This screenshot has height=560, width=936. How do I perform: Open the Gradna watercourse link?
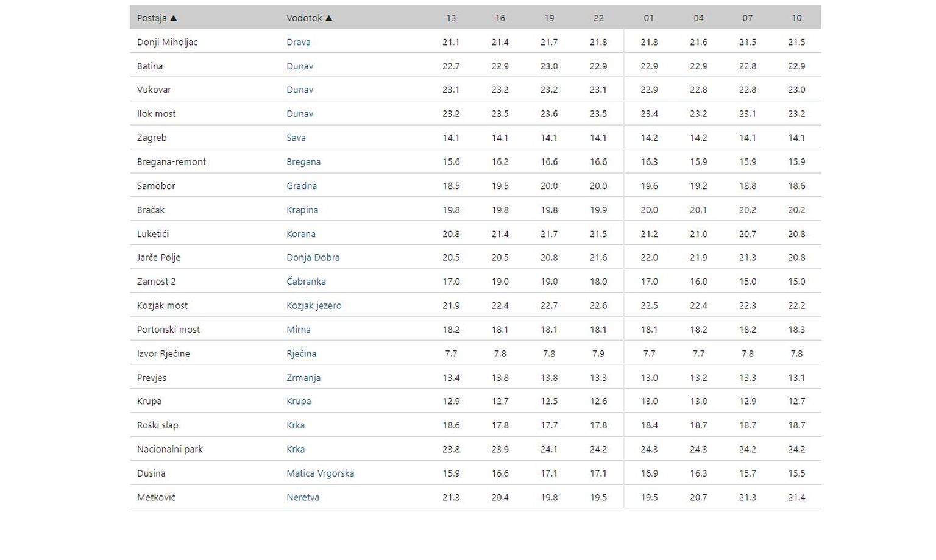[x=302, y=186]
